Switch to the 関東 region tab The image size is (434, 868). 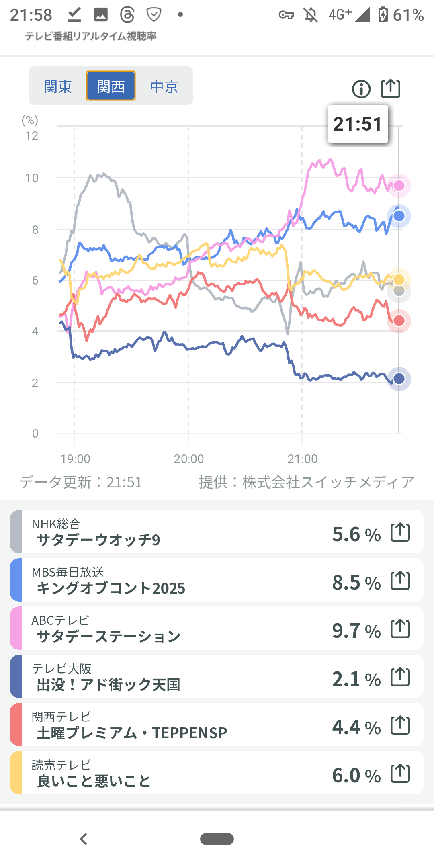coord(58,86)
